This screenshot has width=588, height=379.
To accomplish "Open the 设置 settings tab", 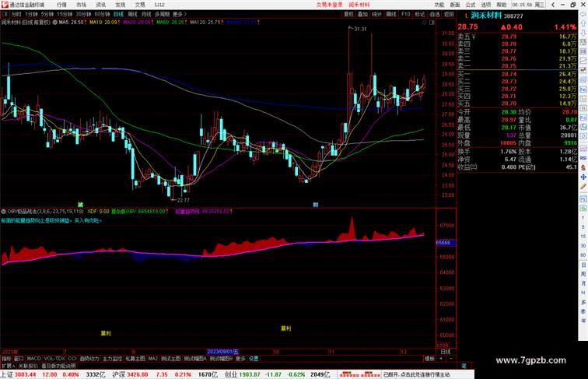I will point(254,358).
